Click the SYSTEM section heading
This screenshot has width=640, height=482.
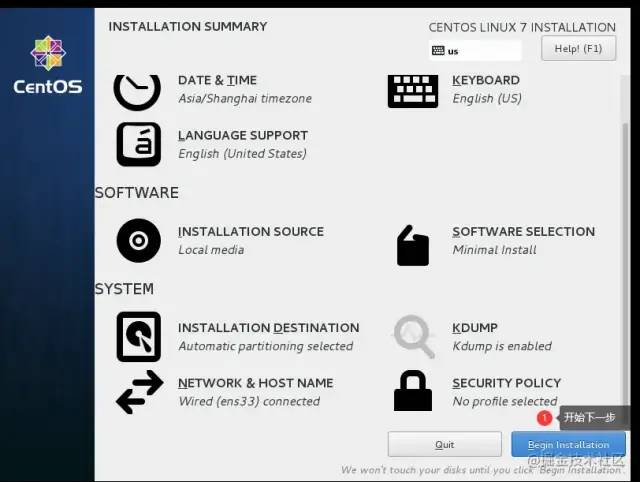pos(124,289)
